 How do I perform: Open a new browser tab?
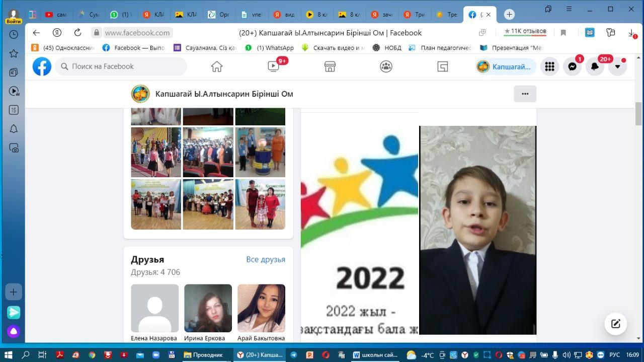[x=509, y=15]
